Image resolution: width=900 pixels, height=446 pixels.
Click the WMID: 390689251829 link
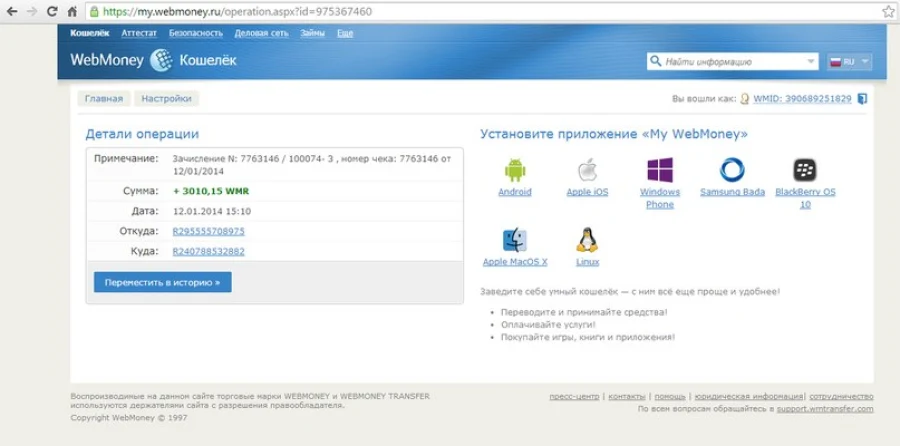[802, 99]
